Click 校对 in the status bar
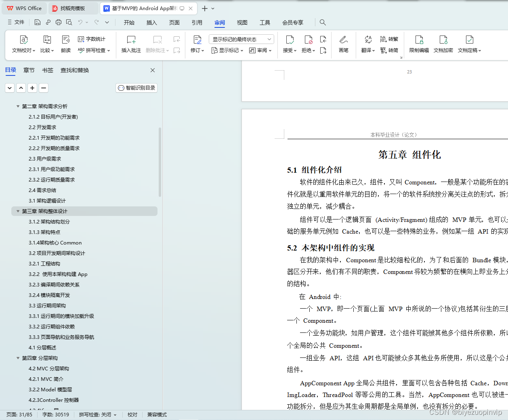 point(132,415)
